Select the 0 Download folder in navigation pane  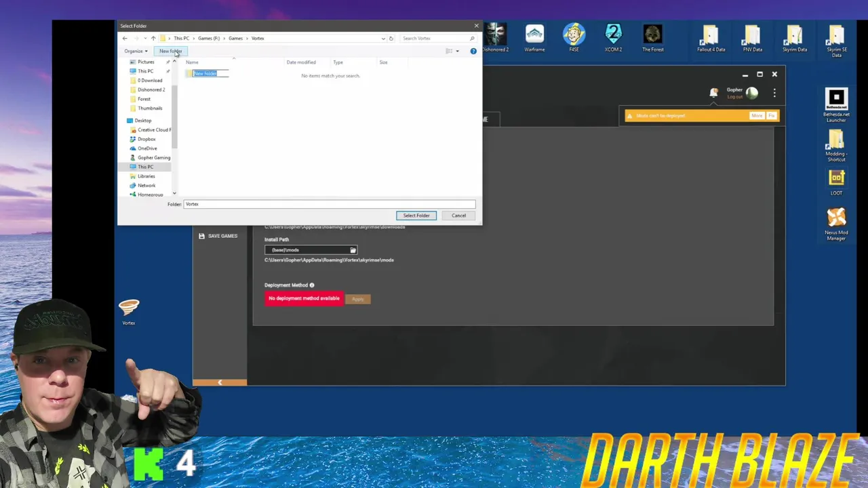(150, 80)
